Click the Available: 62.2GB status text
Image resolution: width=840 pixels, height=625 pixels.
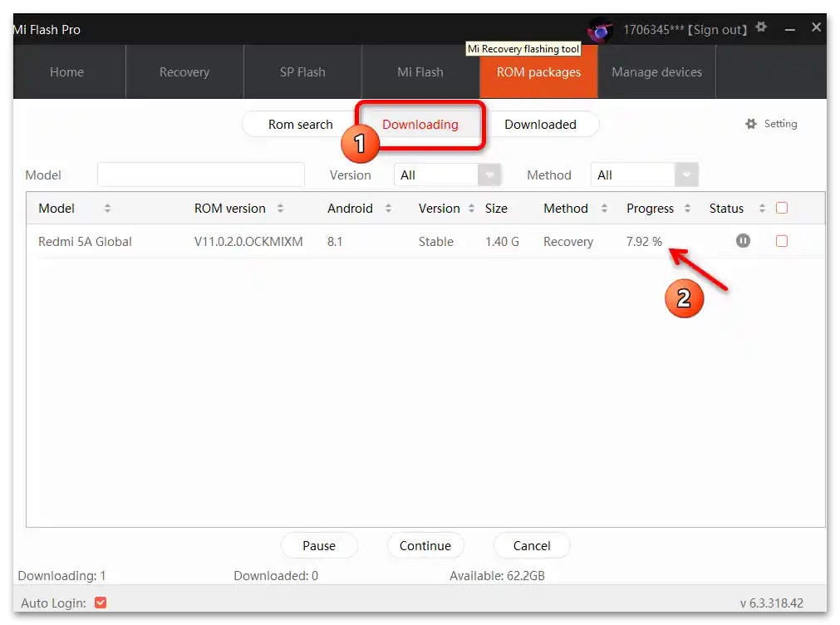click(x=497, y=576)
